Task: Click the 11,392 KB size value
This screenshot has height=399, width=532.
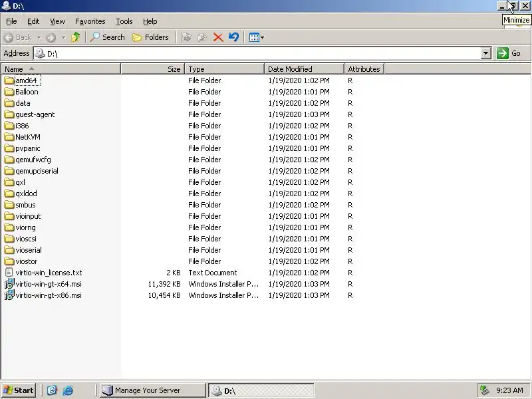Action: (164, 284)
